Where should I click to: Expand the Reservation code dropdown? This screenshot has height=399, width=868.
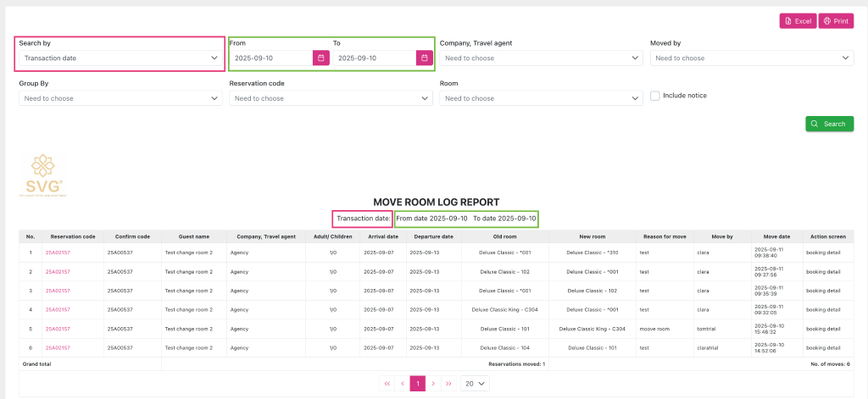[331, 98]
